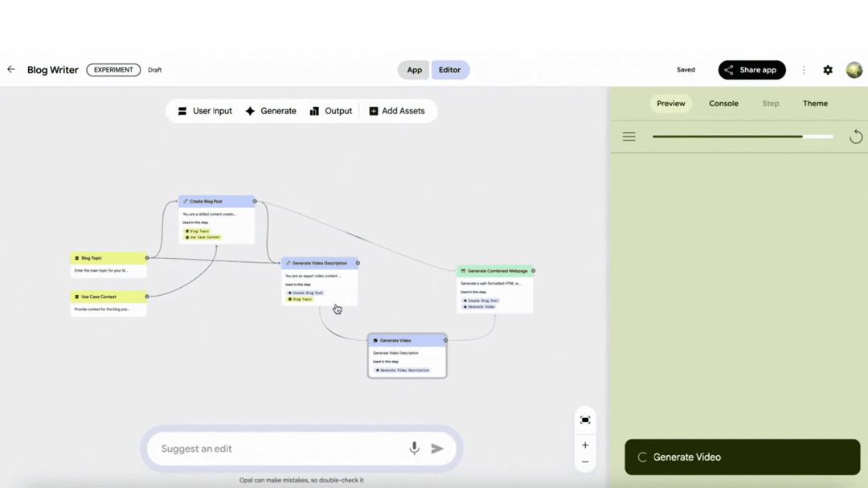Click the microphone voice input icon
The width and height of the screenshot is (868, 488).
[x=414, y=448]
